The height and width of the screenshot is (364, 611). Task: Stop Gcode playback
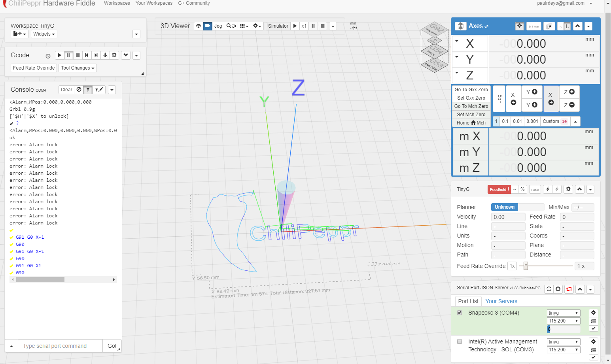tap(78, 55)
